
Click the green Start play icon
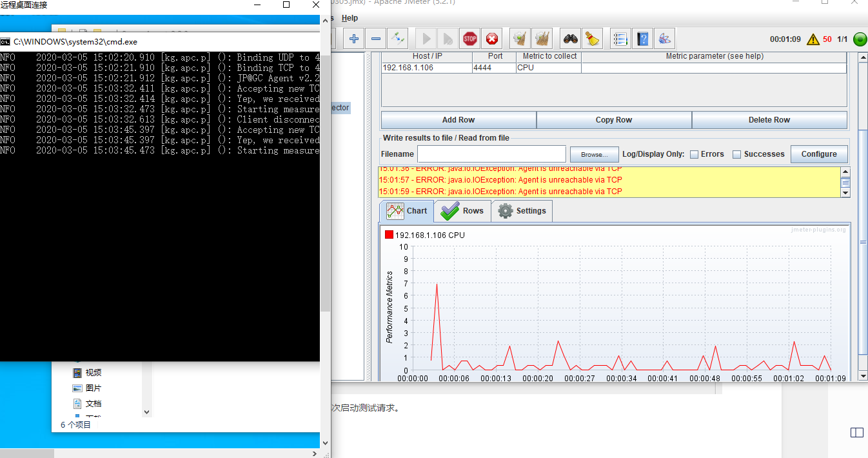(425, 39)
